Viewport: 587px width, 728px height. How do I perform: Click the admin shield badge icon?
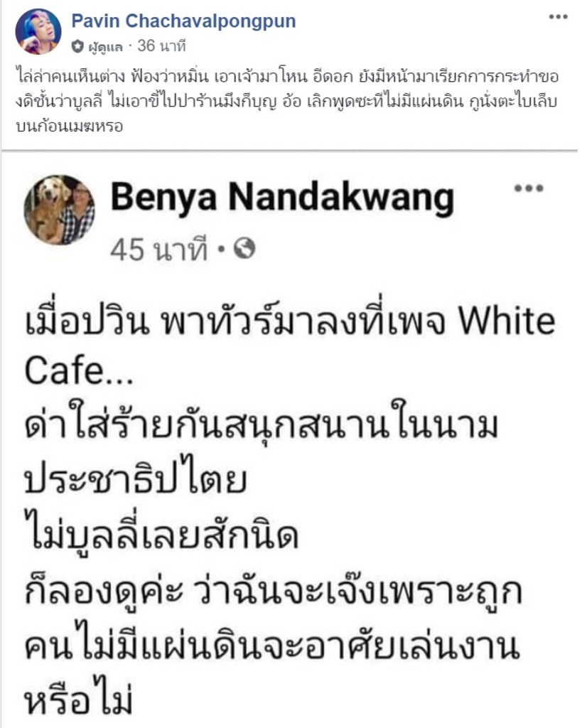click(78, 46)
